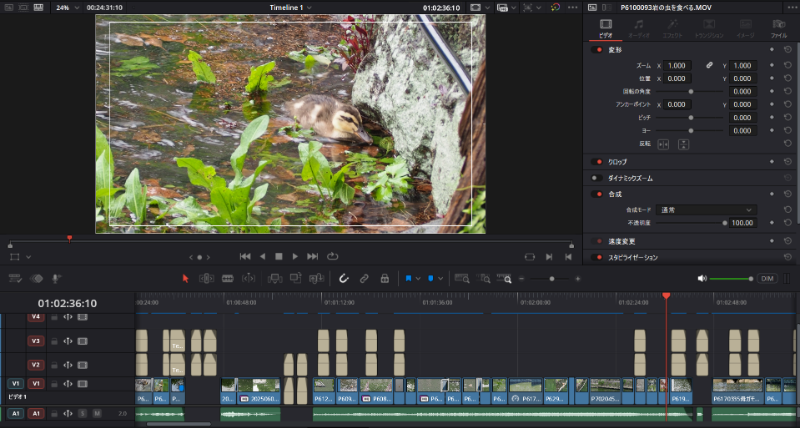
Task: Click the blue Flag marker icon
Action: pyautogui.click(x=408, y=279)
